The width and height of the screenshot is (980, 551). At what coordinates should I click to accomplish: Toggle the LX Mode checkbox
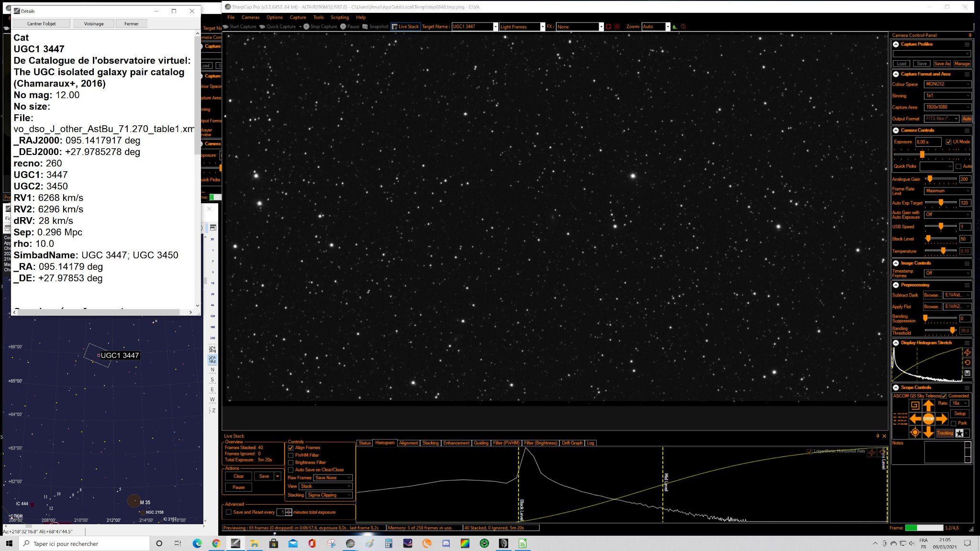(948, 142)
